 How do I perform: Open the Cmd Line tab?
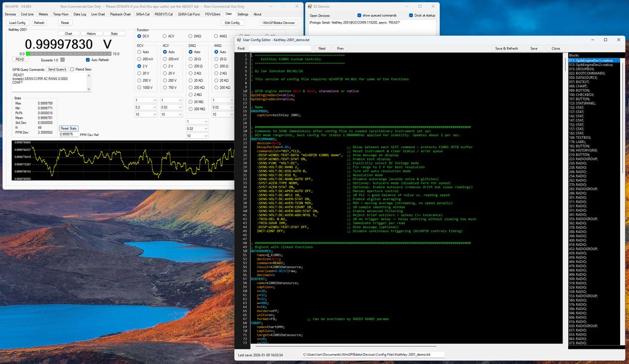27,14
